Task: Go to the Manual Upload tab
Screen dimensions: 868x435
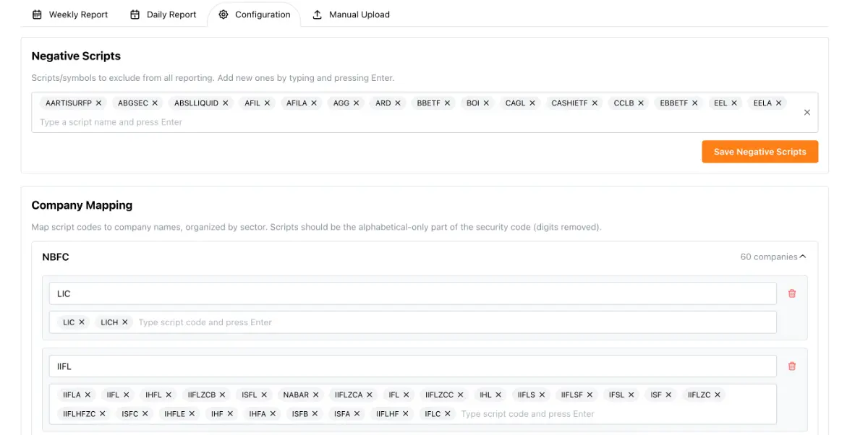Action: (x=351, y=14)
